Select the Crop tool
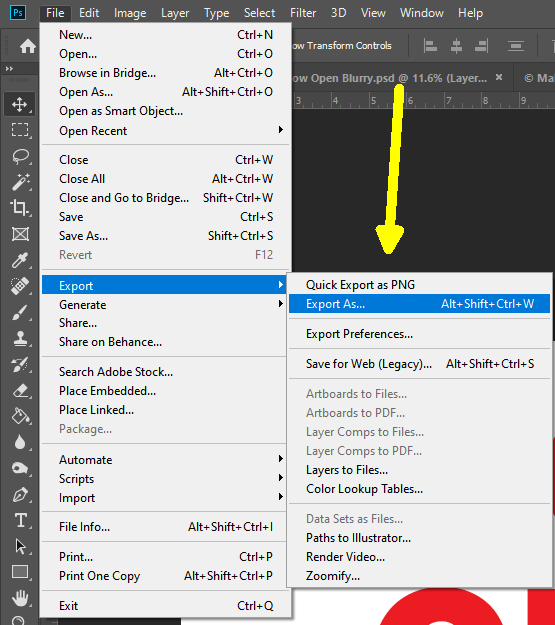Screen dimensions: 555x625 click(x=20, y=208)
